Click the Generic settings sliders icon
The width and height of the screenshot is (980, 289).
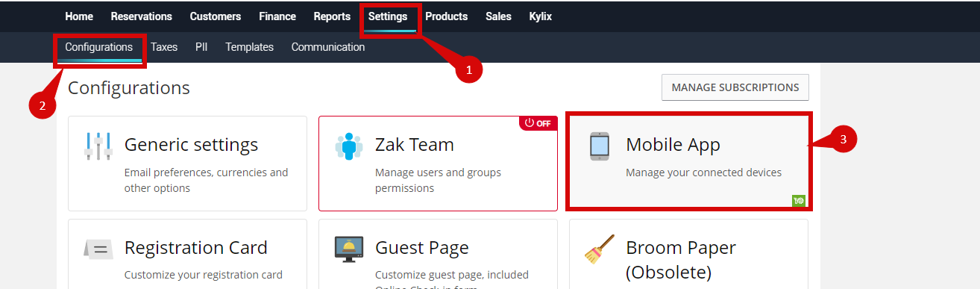[x=98, y=146]
